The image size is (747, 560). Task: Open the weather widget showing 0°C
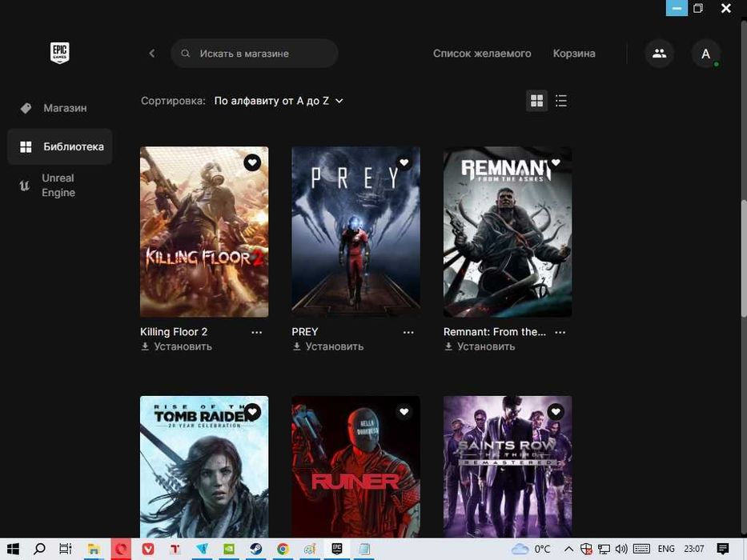pyautogui.click(x=531, y=549)
